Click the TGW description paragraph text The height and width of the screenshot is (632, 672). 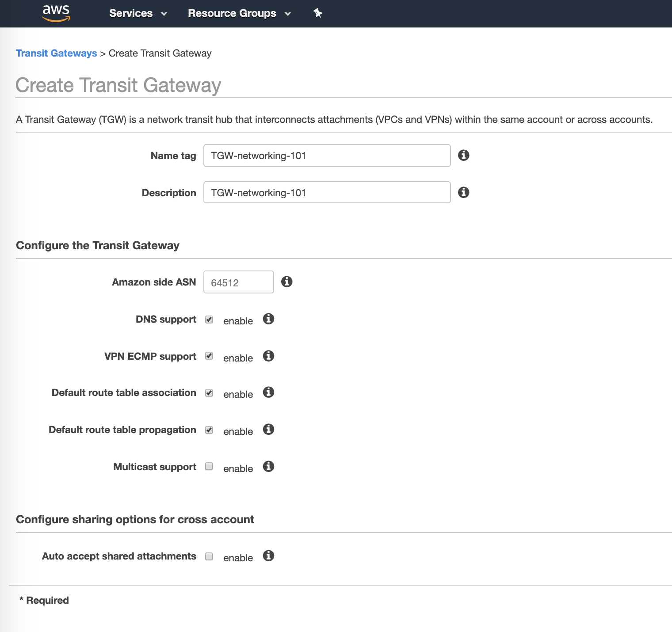pos(334,119)
